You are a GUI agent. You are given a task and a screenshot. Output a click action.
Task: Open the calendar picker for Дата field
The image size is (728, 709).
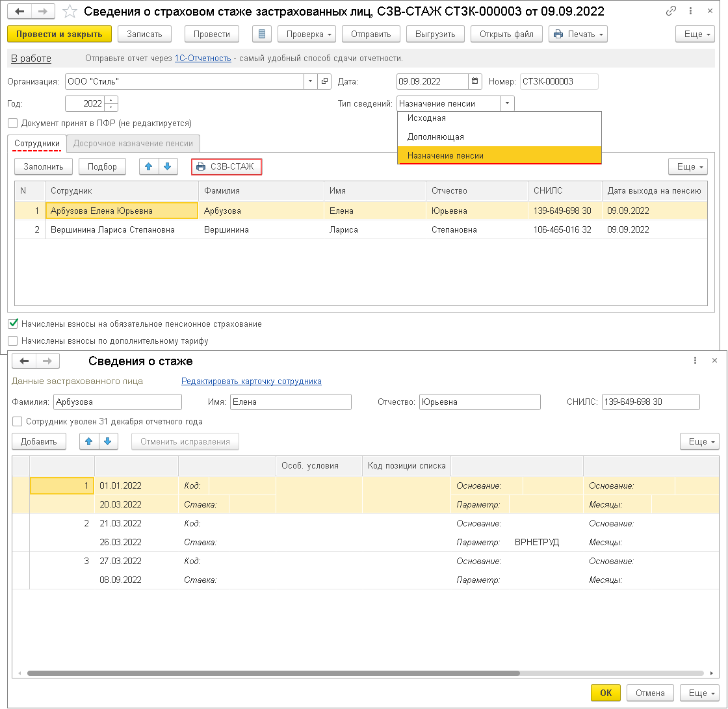pos(475,82)
